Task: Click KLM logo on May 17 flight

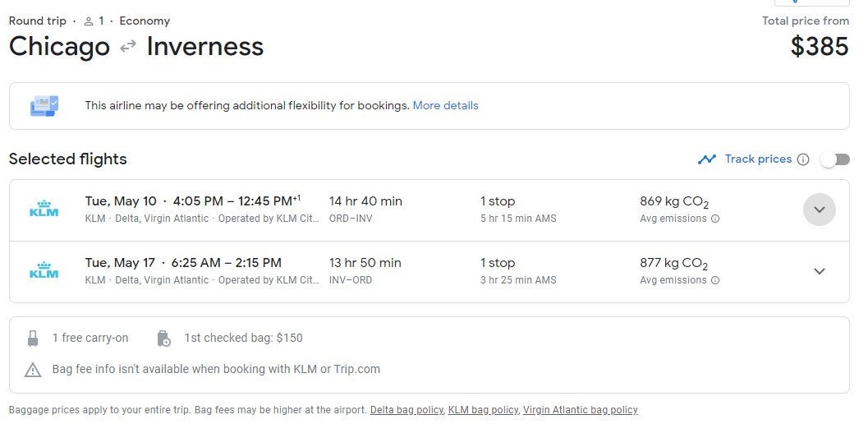Action: click(44, 271)
